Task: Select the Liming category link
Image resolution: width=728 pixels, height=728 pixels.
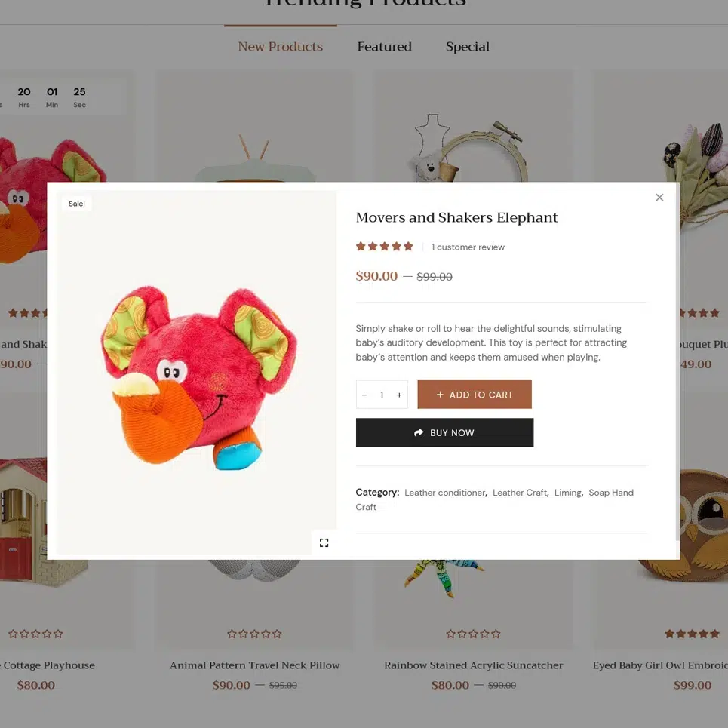Action: click(x=567, y=493)
